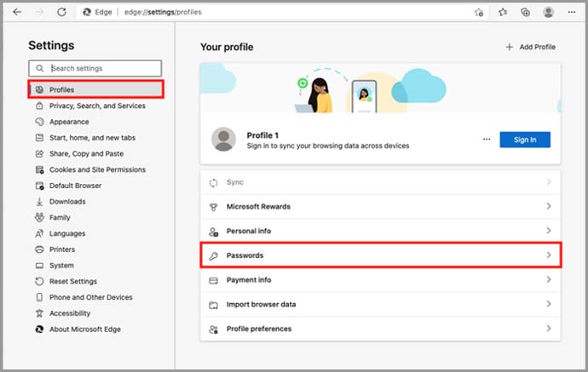The height and width of the screenshot is (372, 588).
Task: Open About Microsoft Edge
Action: coord(84,329)
